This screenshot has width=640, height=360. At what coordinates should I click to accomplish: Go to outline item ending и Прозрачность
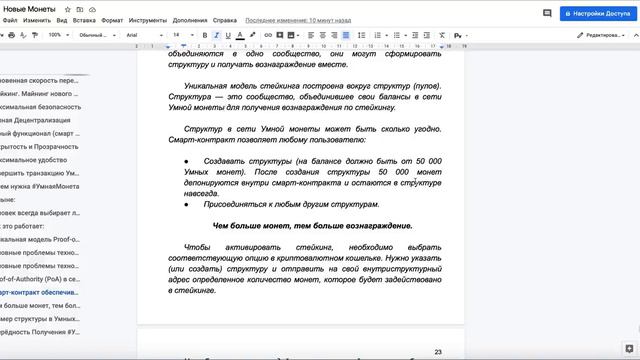tap(39, 147)
